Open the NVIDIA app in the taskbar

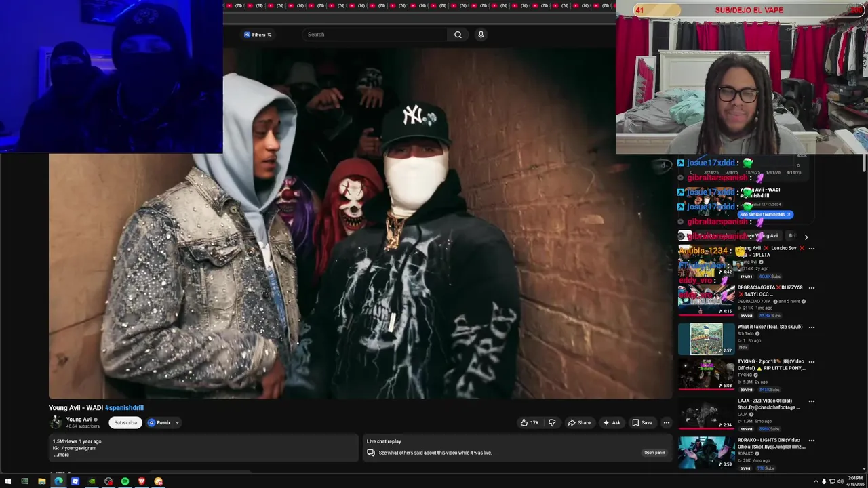(x=92, y=481)
